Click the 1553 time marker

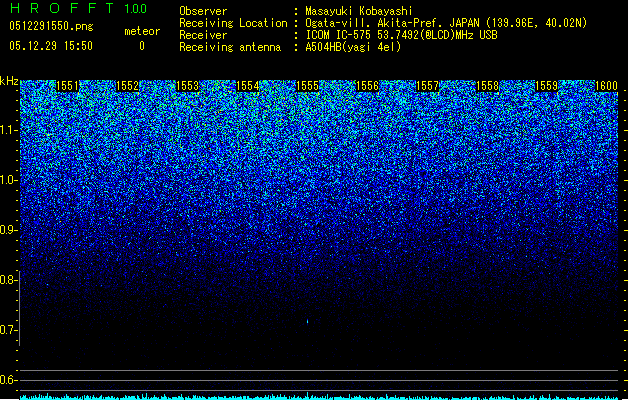(x=187, y=86)
